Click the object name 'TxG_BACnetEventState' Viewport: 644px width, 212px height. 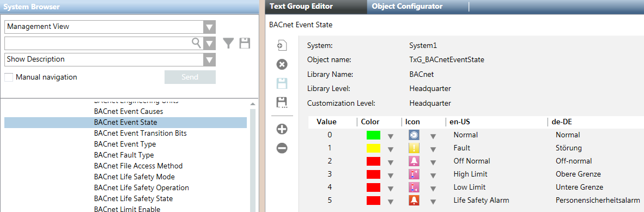[447, 60]
